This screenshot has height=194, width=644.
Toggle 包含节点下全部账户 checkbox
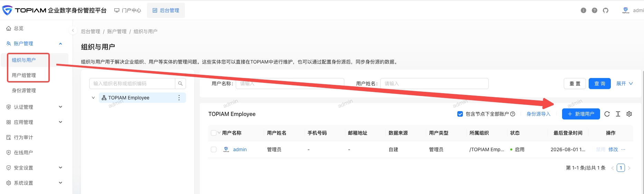[x=460, y=114]
